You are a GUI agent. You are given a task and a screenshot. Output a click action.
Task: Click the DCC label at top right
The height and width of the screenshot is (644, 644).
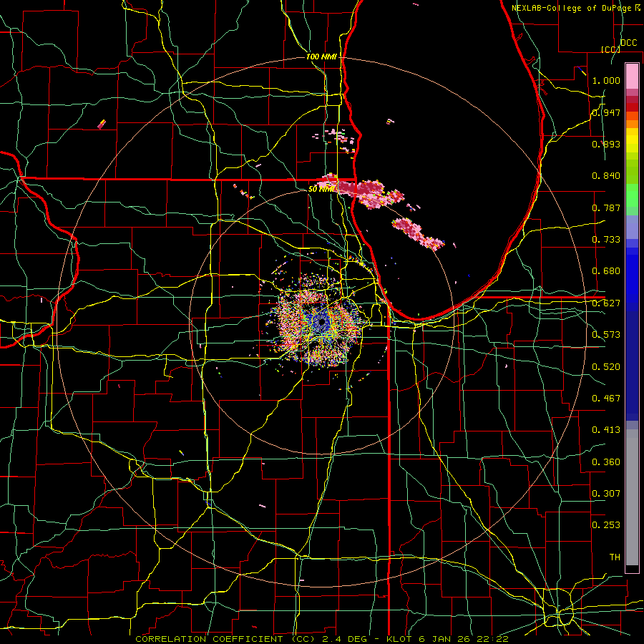(629, 43)
